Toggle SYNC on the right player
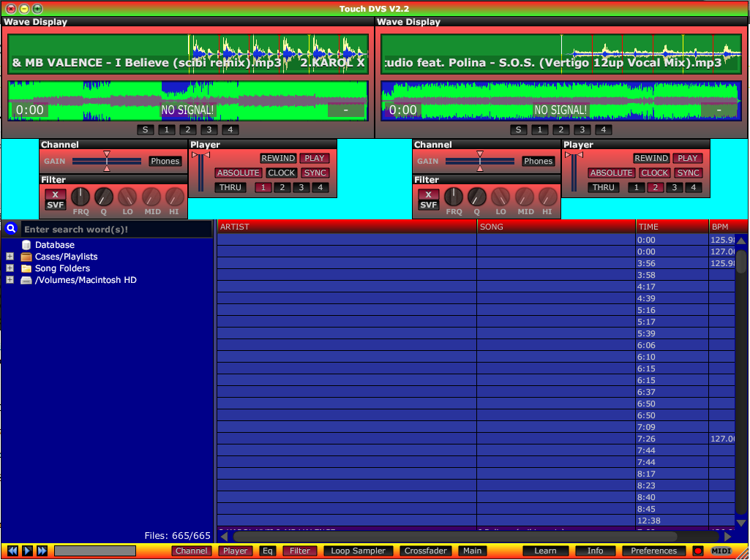750x560 pixels. point(688,173)
